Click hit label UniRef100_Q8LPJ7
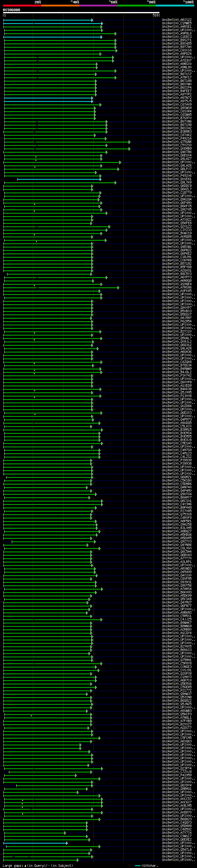Image resolution: width=197 pixels, height=868 pixels. pos(177,169)
